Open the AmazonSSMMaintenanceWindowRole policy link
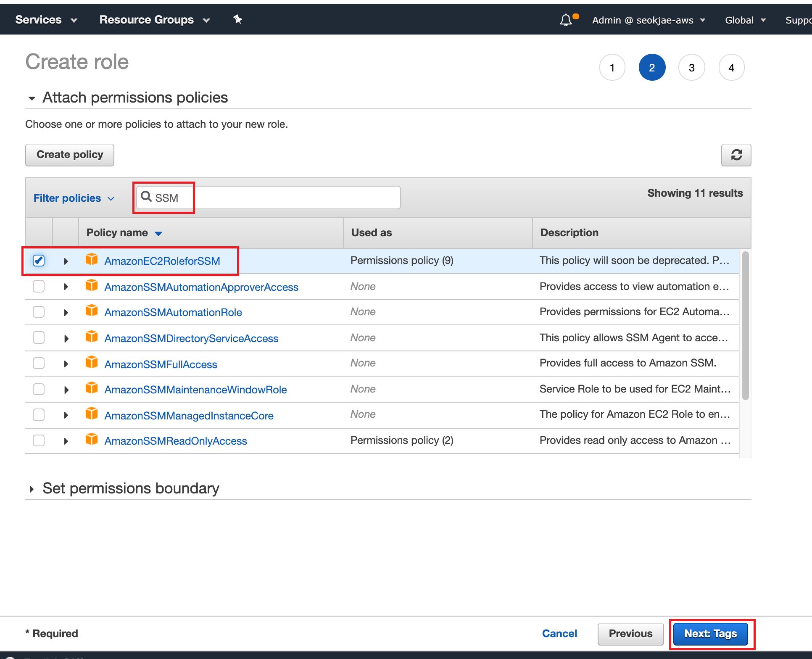812x659 pixels. [195, 390]
